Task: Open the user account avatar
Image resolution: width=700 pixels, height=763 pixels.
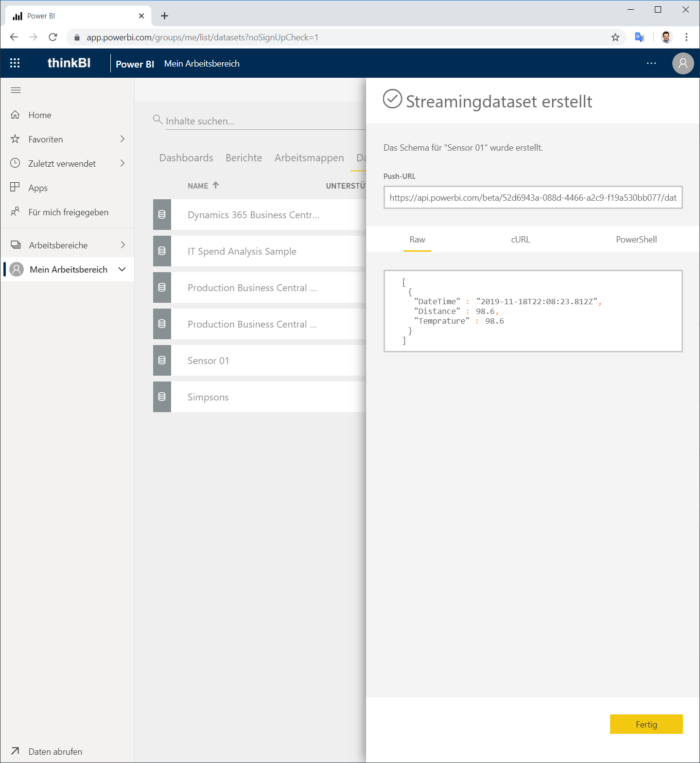Action: [683, 63]
